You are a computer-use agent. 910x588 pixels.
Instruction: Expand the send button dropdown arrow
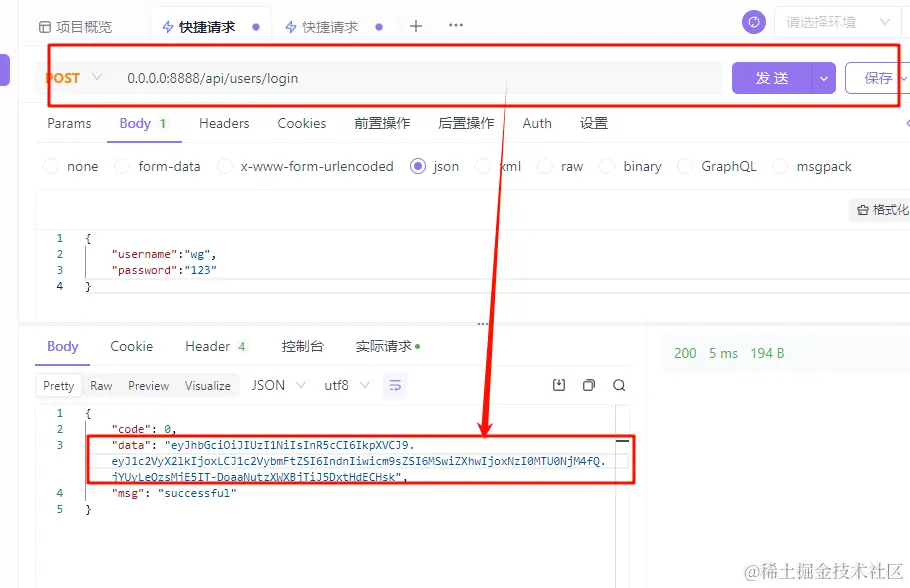coord(824,78)
